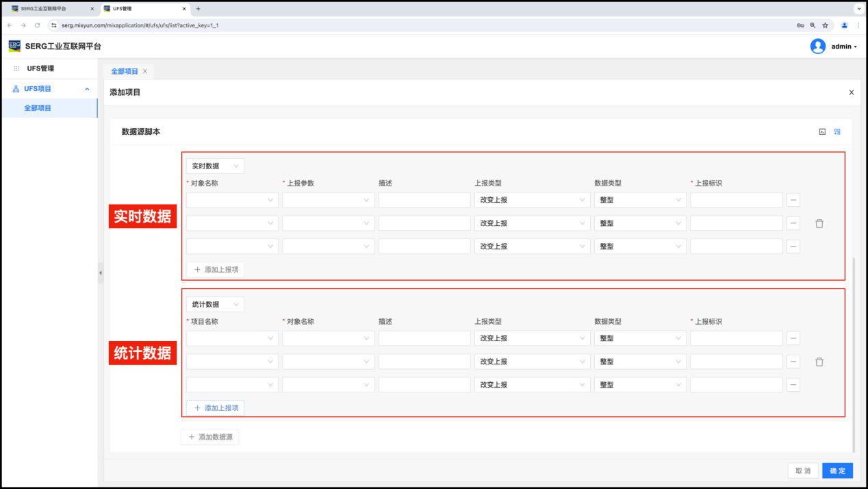Delete the 统计数据 data source block
Viewport: 868px width, 489px height.
(819, 362)
